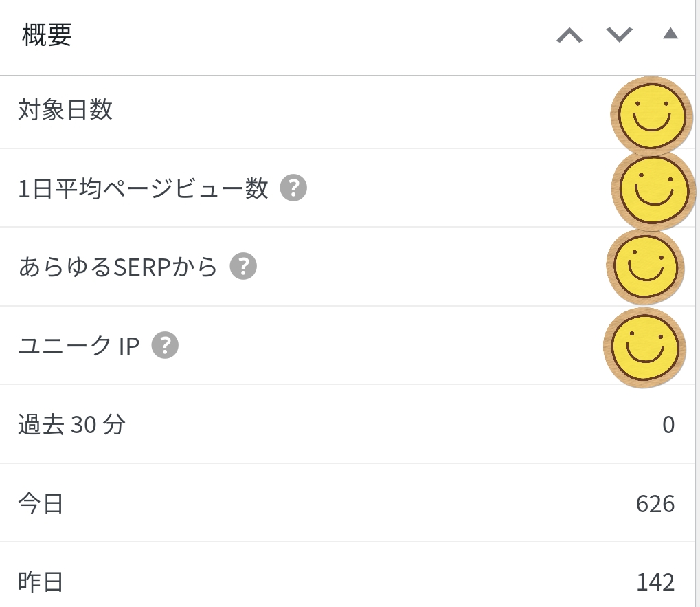Click smiley sticker in 1日平均ページビュー数 row

(x=653, y=190)
